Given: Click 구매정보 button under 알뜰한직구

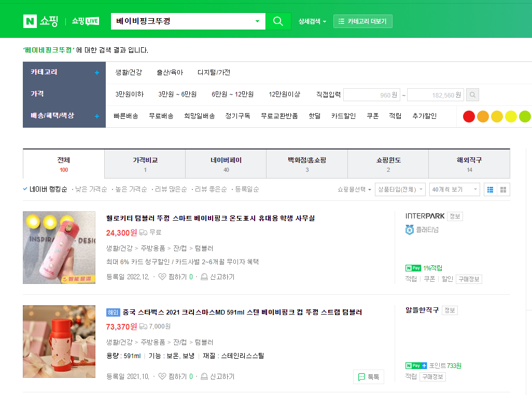Looking at the screenshot, I should [x=432, y=377].
